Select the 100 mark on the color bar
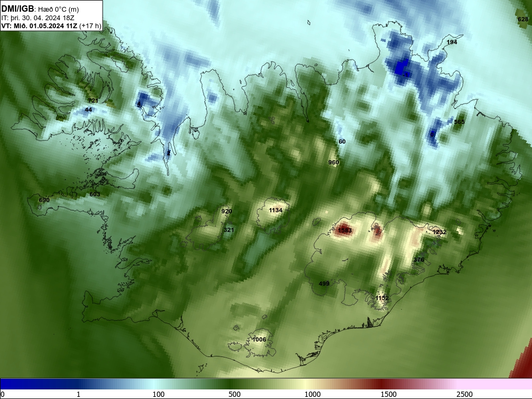Image resolution: width=532 pixels, height=399 pixels. (159, 394)
